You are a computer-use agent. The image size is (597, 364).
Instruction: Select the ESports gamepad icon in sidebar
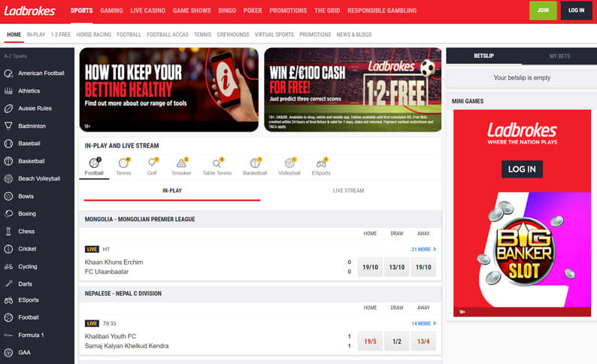[8, 300]
